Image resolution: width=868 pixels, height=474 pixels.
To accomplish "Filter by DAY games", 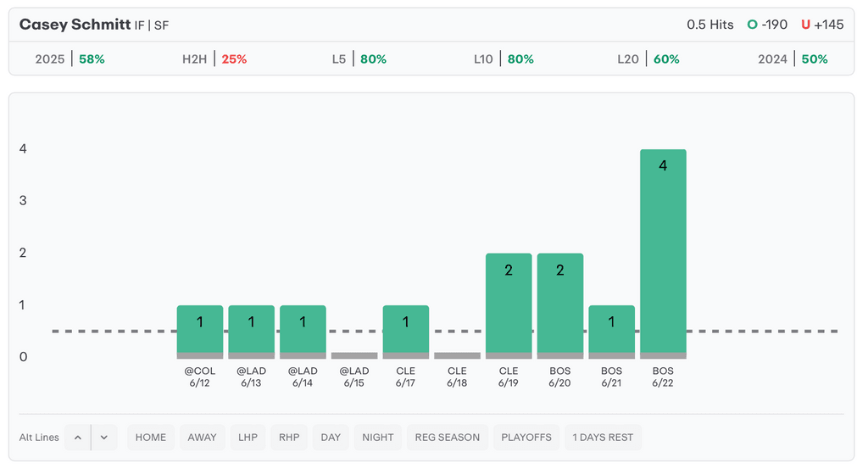I will pos(331,438).
